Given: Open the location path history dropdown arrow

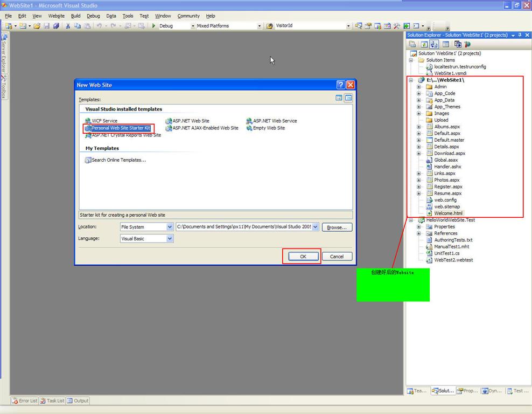Looking at the screenshot, I should pos(316,227).
